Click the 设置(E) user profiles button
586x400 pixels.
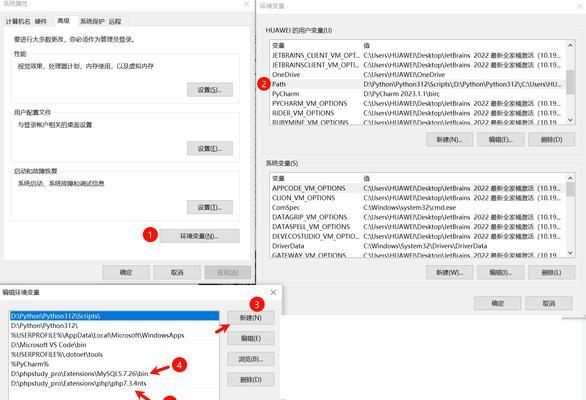[210, 148]
